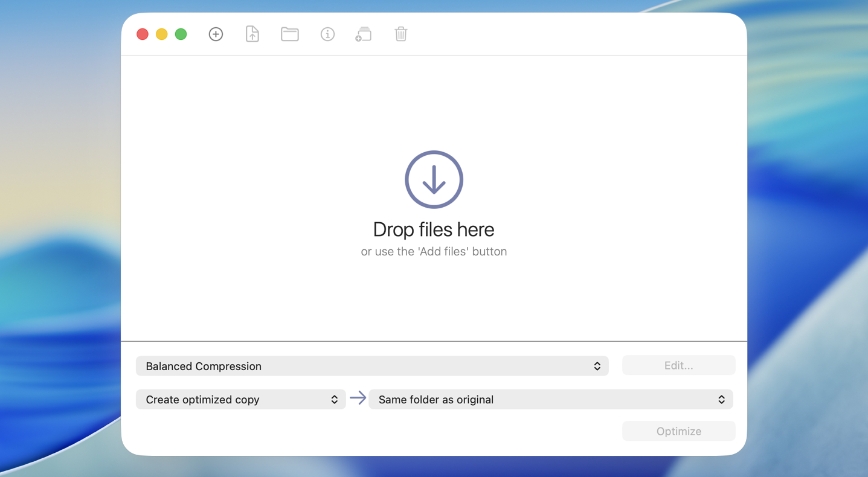Create a new batch with the stacked-copies icon
Image resolution: width=868 pixels, height=477 pixels.
click(363, 34)
